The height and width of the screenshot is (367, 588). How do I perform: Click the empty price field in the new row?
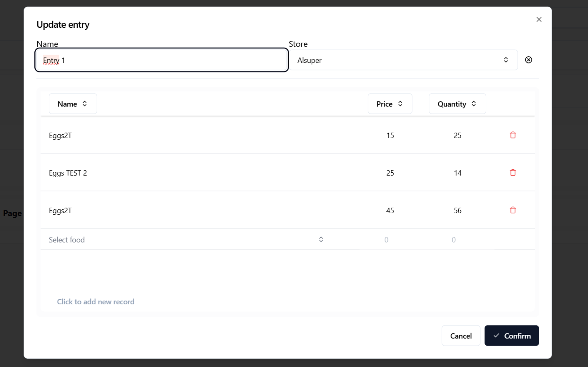pos(386,239)
